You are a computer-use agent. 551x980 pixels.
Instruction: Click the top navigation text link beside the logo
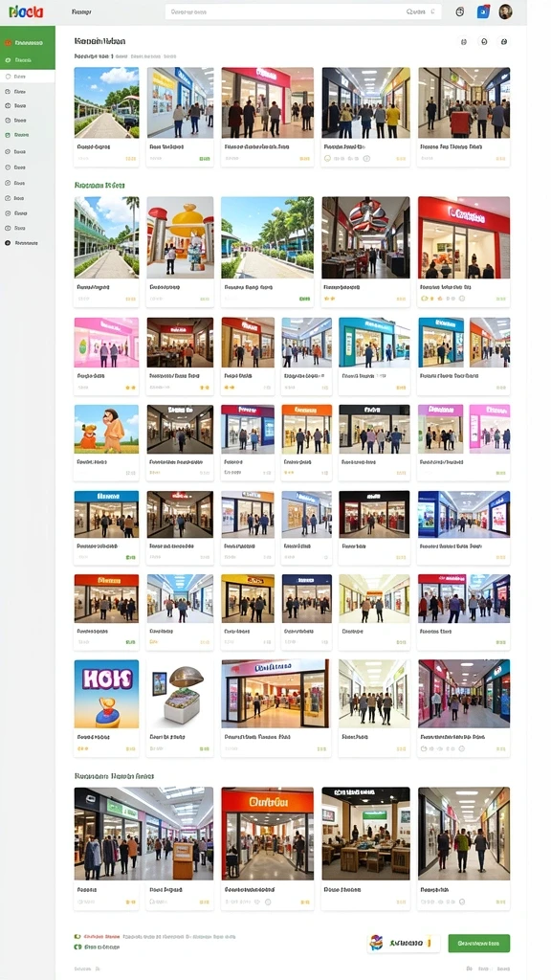tap(81, 11)
